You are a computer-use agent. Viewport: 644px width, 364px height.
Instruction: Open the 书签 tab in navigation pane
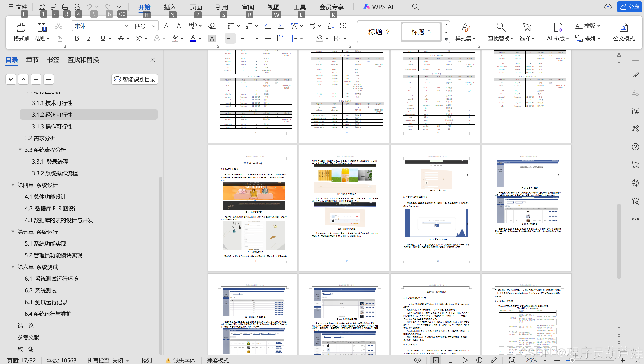(x=53, y=60)
